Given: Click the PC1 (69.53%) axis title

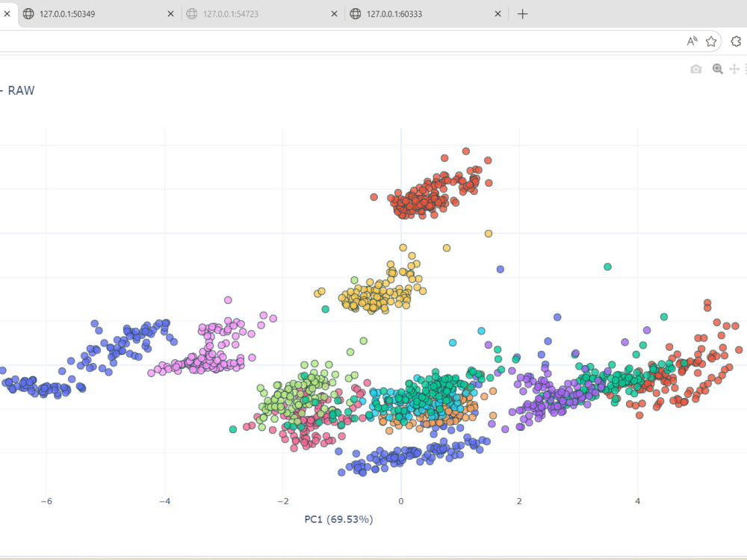Looking at the screenshot, I should click(x=338, y=519).
